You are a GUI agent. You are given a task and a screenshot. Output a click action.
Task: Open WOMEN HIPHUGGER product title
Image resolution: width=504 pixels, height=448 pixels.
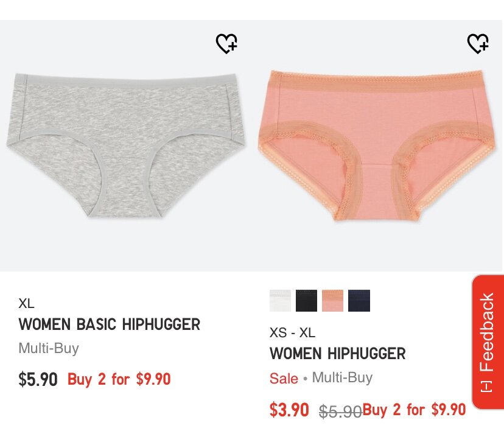coord(337,353)
